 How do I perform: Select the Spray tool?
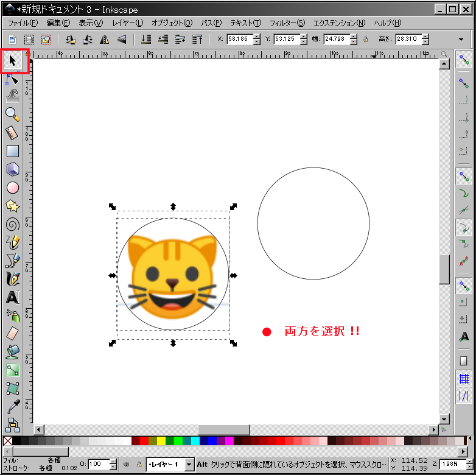[13, 316]
